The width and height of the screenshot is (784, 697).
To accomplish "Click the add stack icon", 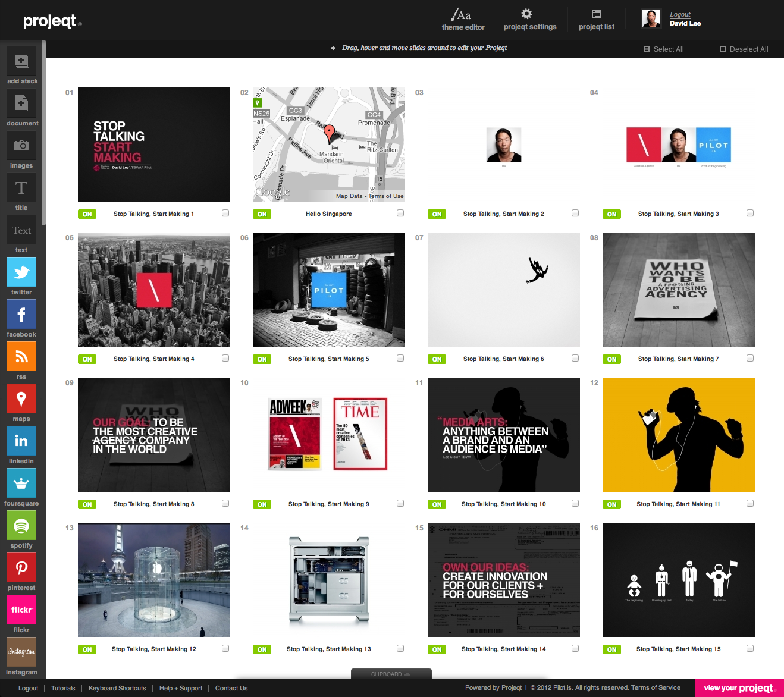I will point(21,61).
